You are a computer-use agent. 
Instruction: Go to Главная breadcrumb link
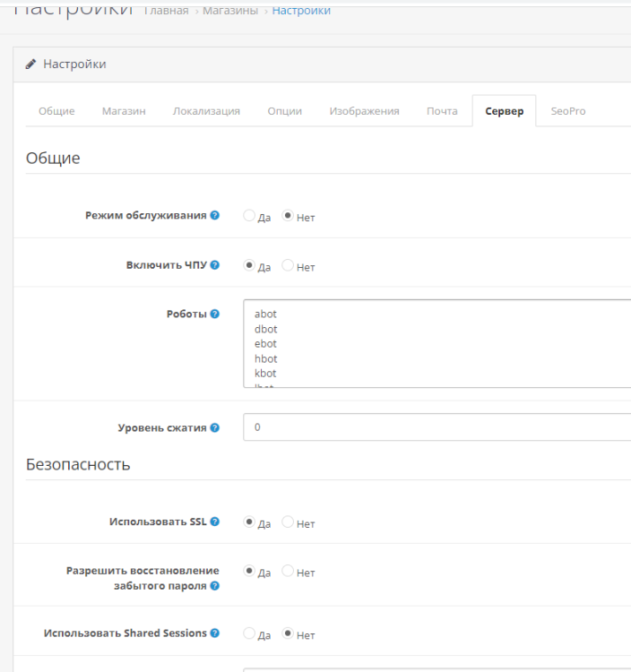166,11
